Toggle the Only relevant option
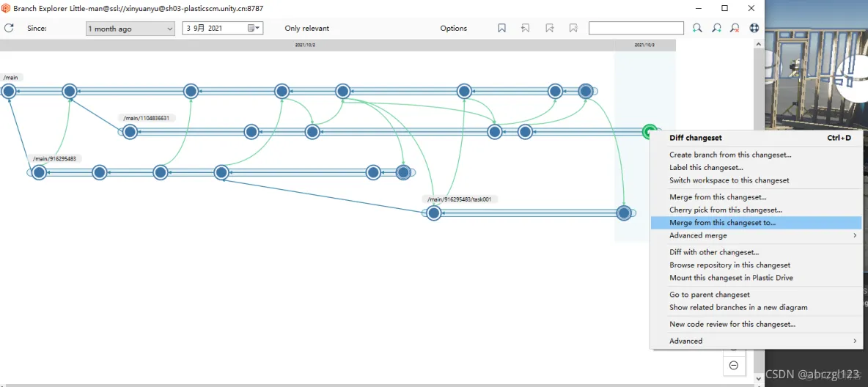The image size is (868, 387). [x=306, y=29]
